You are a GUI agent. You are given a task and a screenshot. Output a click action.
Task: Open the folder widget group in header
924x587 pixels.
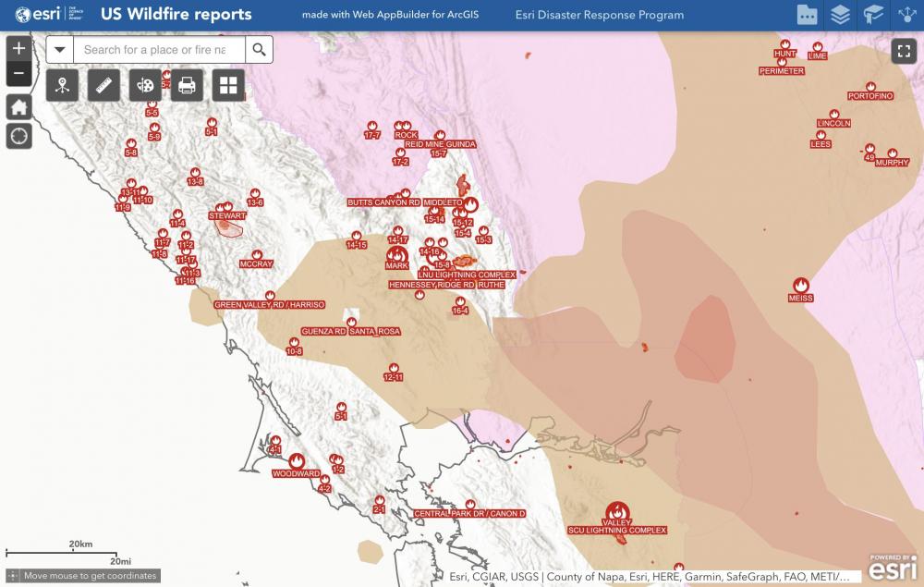(807, 15)
